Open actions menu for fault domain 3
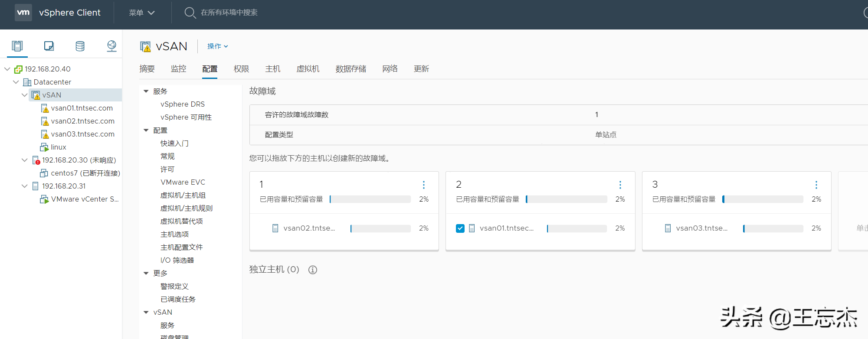 pyautogui.click(x=816, y=185)
